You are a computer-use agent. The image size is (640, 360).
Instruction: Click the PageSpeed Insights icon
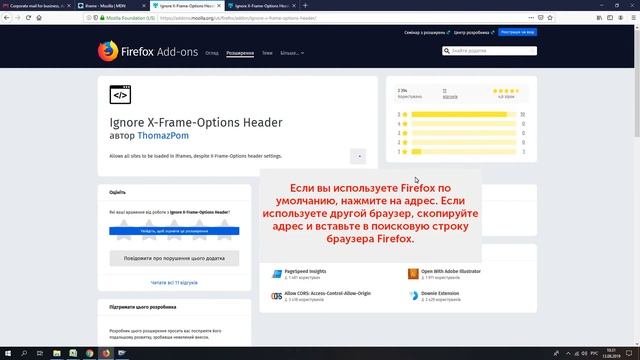277,274
